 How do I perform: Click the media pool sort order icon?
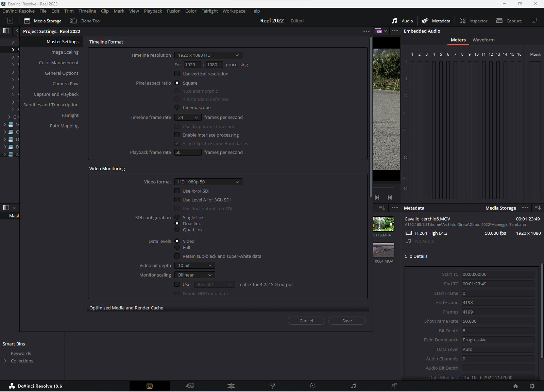tap(382, 208)
